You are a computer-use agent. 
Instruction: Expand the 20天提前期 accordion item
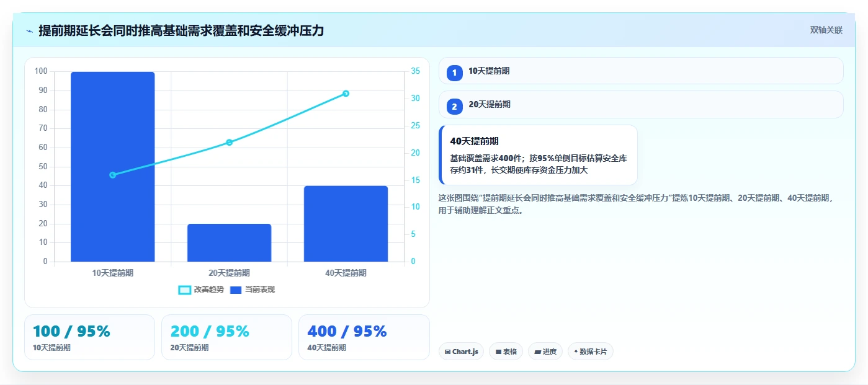[641, 104]
